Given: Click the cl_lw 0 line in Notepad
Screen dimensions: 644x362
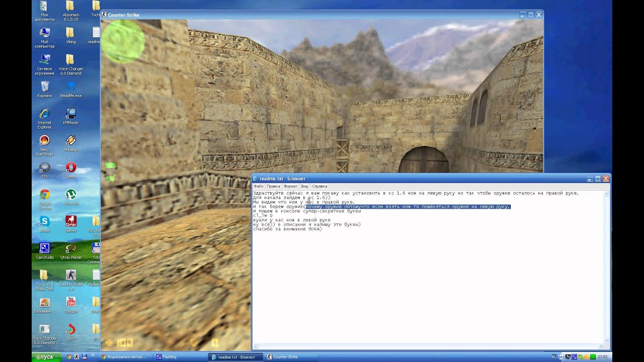Looking at the screenshot, I should (263, 215).
